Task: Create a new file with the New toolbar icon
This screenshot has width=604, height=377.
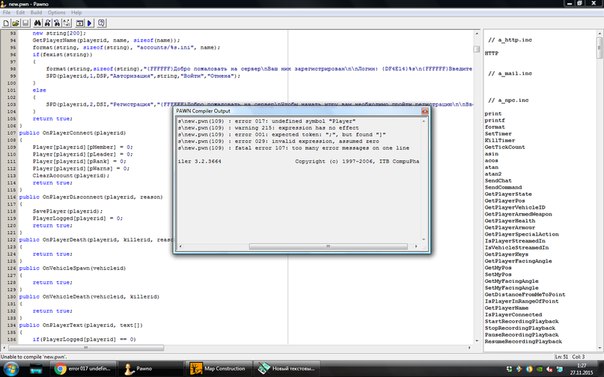Action: (6, 23)
